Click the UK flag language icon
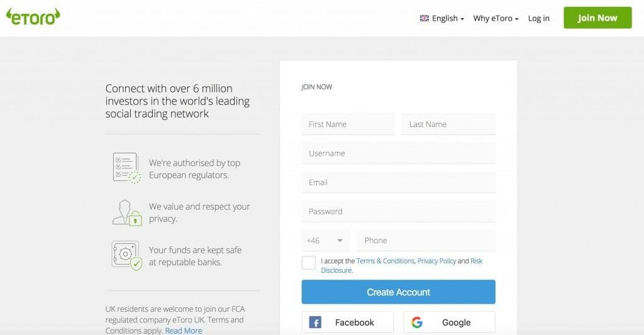Image resolution: width=644 pixels, height=335 pixels. coord(425,18)
